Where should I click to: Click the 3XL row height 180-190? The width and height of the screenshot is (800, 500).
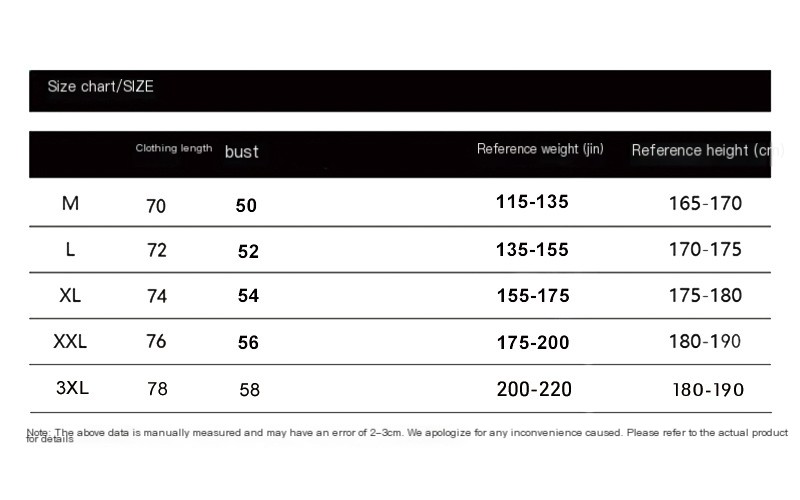pyautogui.click(x=708, y=390)
